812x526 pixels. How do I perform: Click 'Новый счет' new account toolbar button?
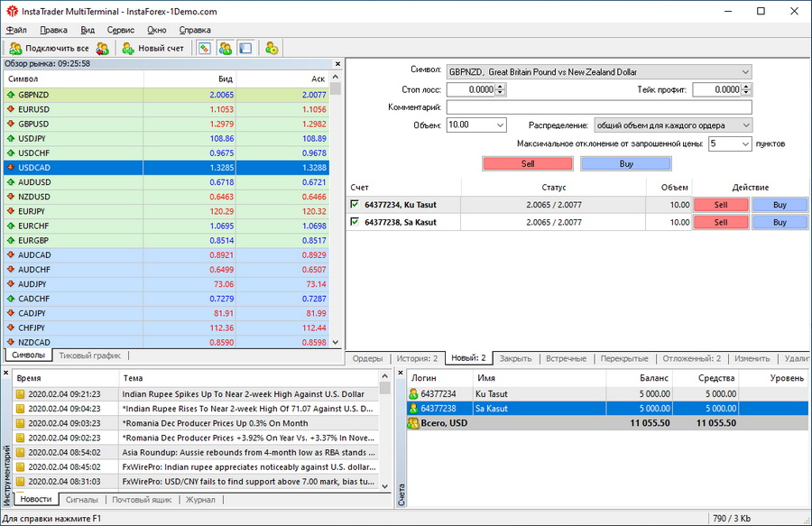point(152,48)
